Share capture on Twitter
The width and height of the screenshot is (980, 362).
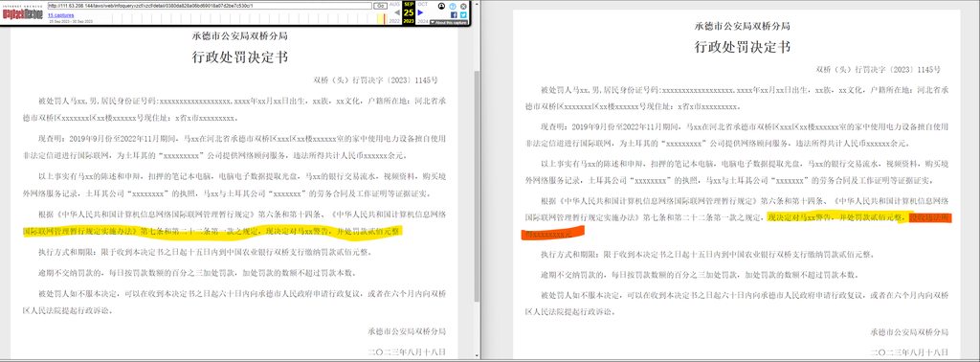tap(463, 15)
